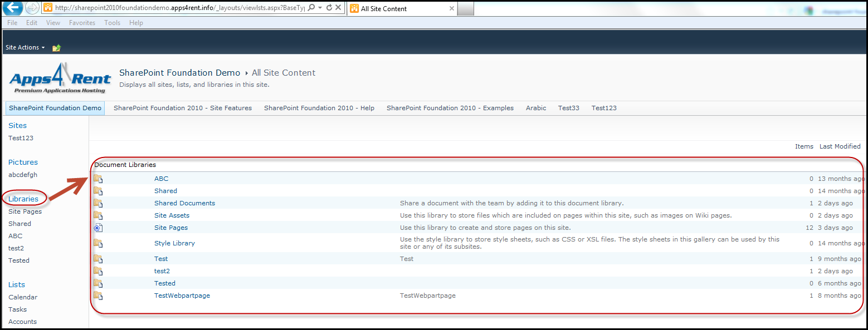
Task: Click the Items column header
Action: click(x=804, y=146)
